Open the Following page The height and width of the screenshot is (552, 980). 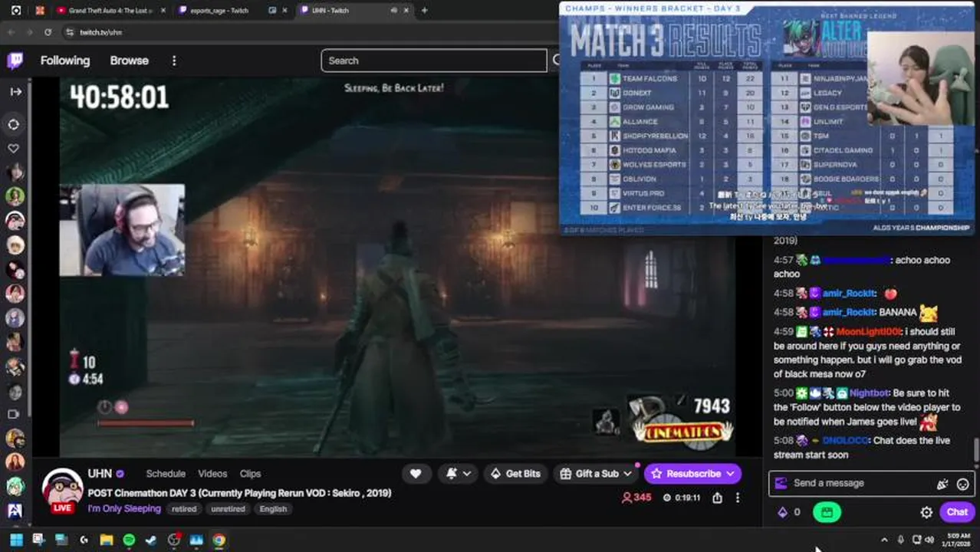tap(65, 61)
